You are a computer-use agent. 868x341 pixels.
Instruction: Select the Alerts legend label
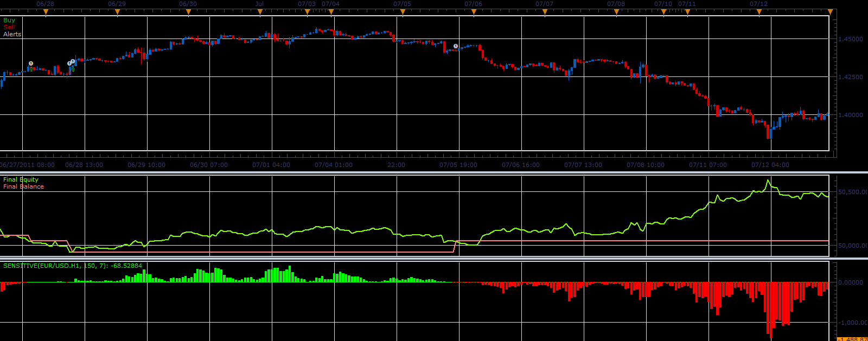click(12, 34)
